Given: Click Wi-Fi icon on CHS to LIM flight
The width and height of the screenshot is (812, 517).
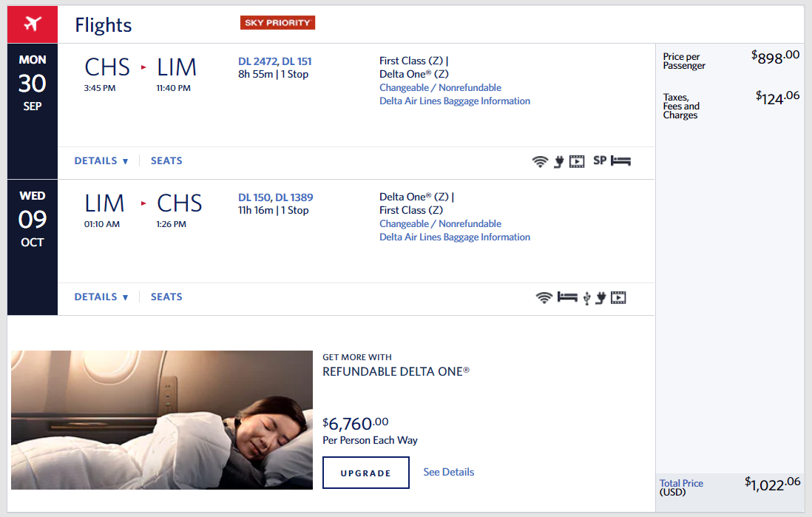Looking at the screenshot, I should coord(540,162).
